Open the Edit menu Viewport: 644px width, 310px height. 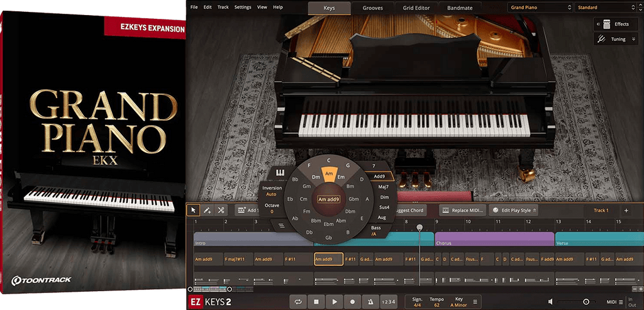click(x=208, y=8)
